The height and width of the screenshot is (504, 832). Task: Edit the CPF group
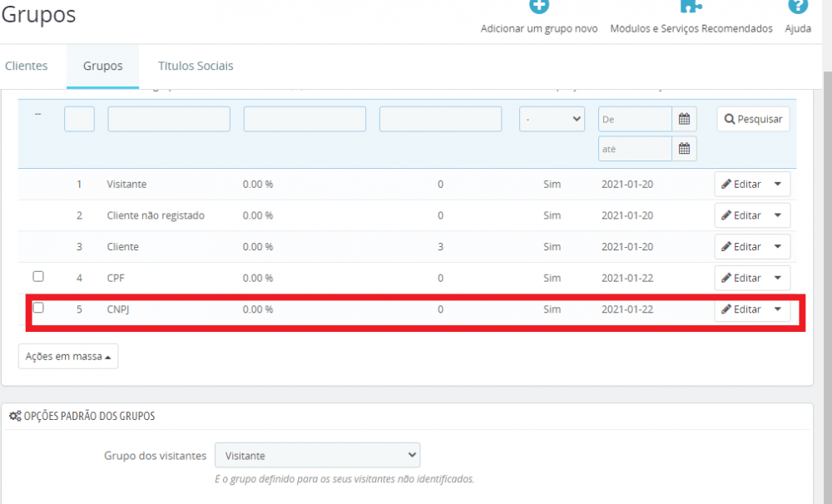pos(741,278)
